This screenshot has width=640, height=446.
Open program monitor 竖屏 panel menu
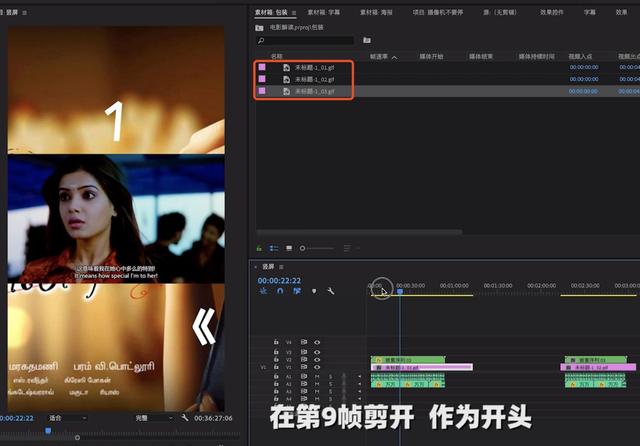click(x=24, y=13)
